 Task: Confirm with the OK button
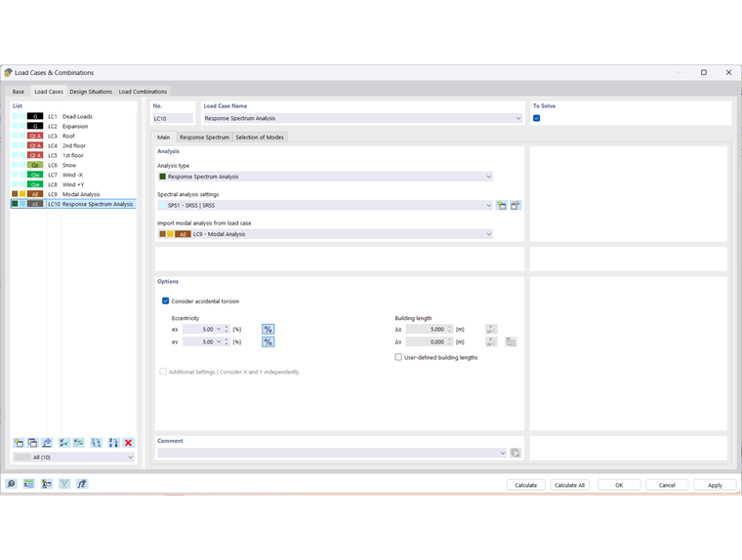coord(619,485)
